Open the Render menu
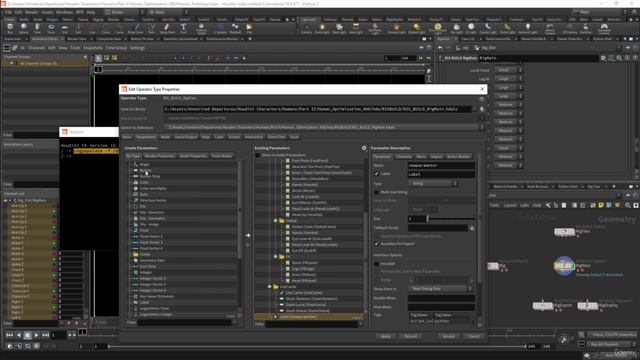 [x=32, y=12]
